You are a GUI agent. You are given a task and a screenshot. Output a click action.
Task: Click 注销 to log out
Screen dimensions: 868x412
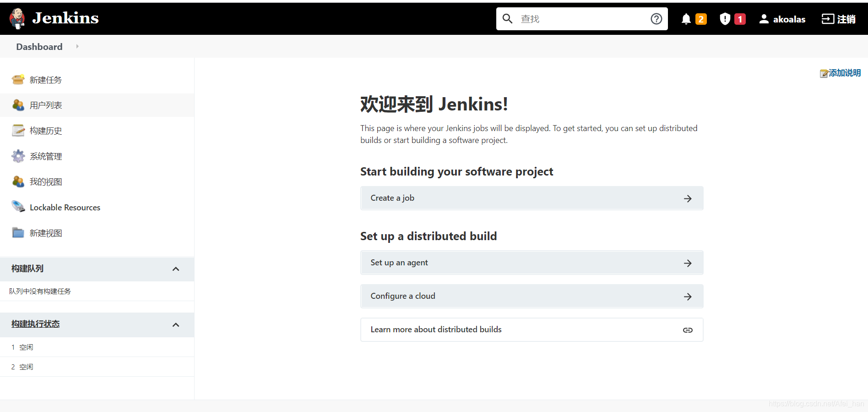(x=846, y=19)
